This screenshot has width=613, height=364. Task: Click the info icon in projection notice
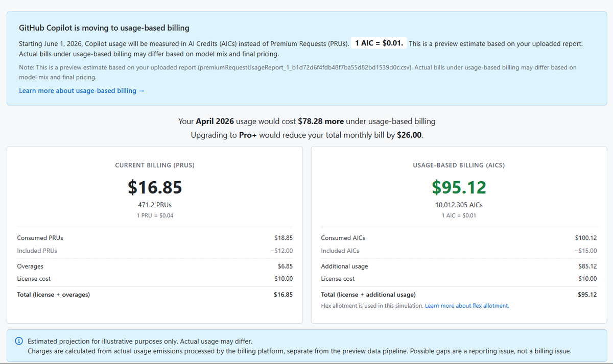pos(19,341)
